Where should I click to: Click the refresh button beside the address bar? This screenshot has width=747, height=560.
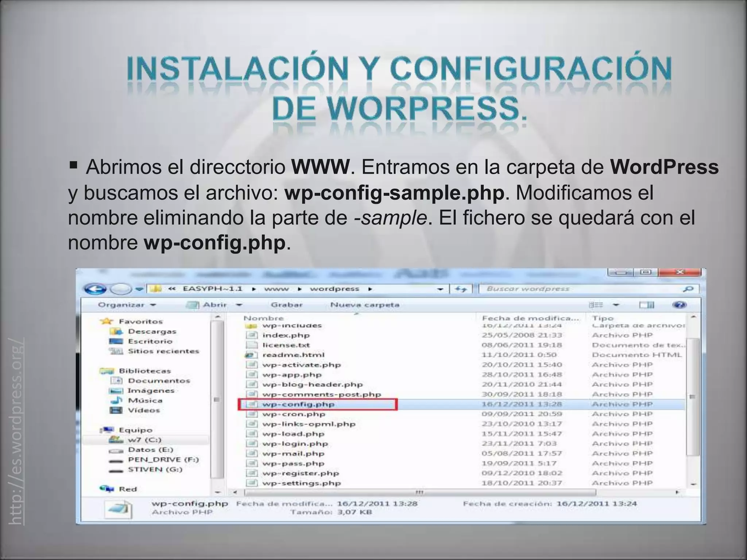(x=461, y=289)
